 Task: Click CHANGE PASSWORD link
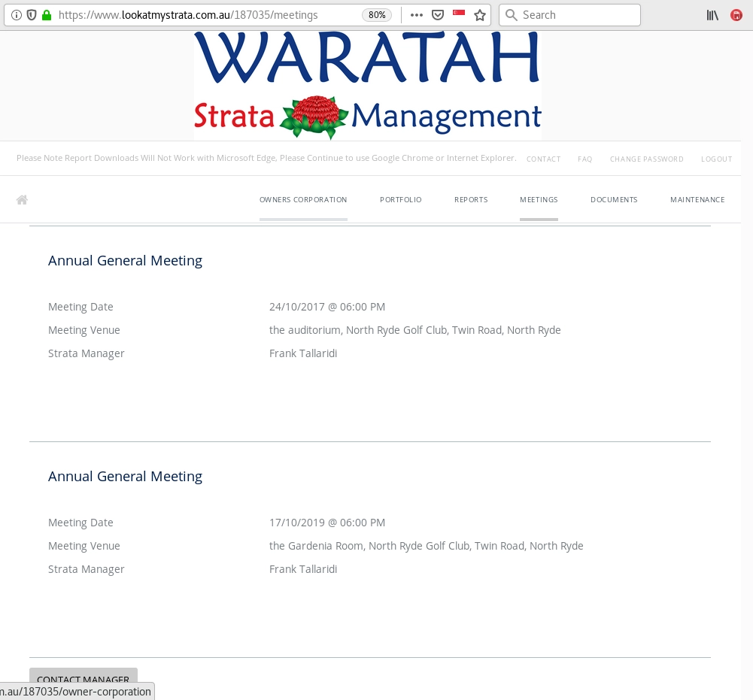pyautogui.click(x=646, y=159)
